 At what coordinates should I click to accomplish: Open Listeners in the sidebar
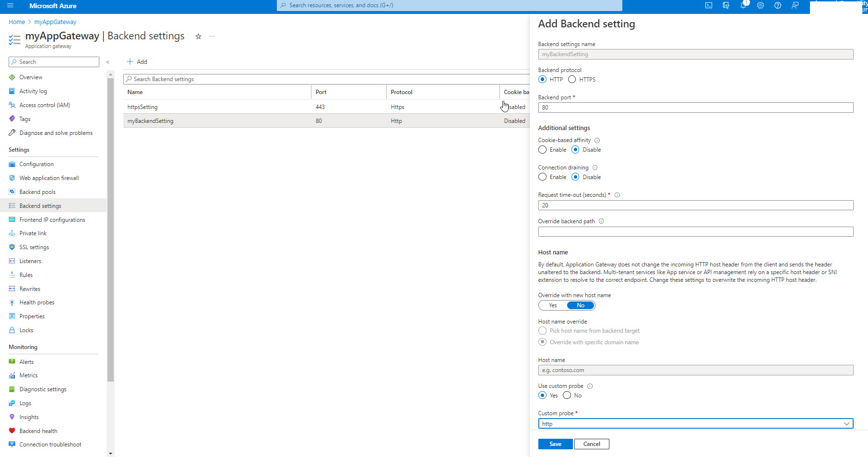(30, 261)
